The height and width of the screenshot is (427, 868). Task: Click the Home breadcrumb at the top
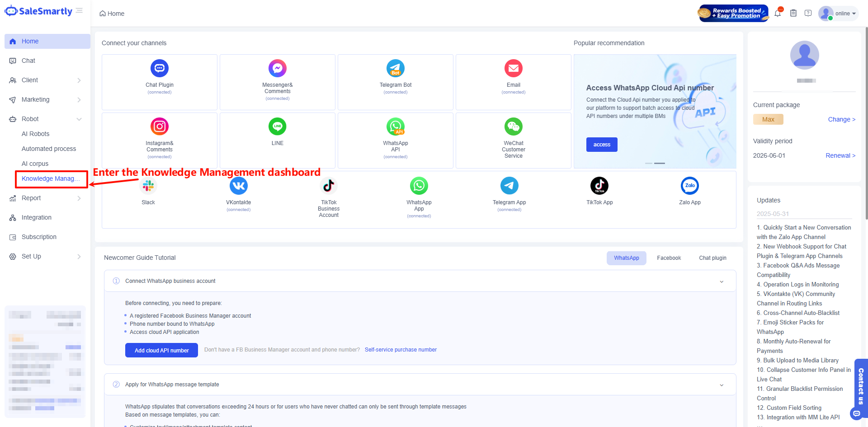(112, 14)
